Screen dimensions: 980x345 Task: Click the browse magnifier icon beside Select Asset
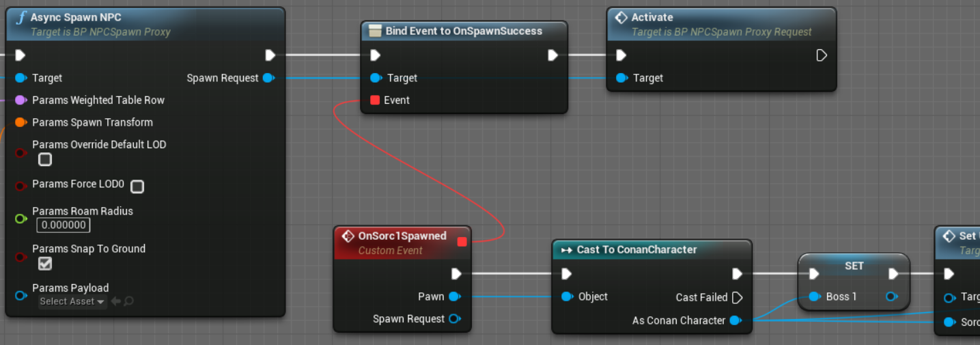click(128, 301)
